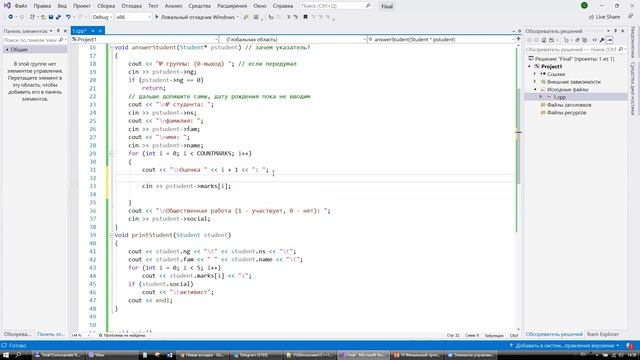Screen dimensions: 640x360
Task: Open the Средства menu
Action: pyautogui.click(x=200, y=6)
